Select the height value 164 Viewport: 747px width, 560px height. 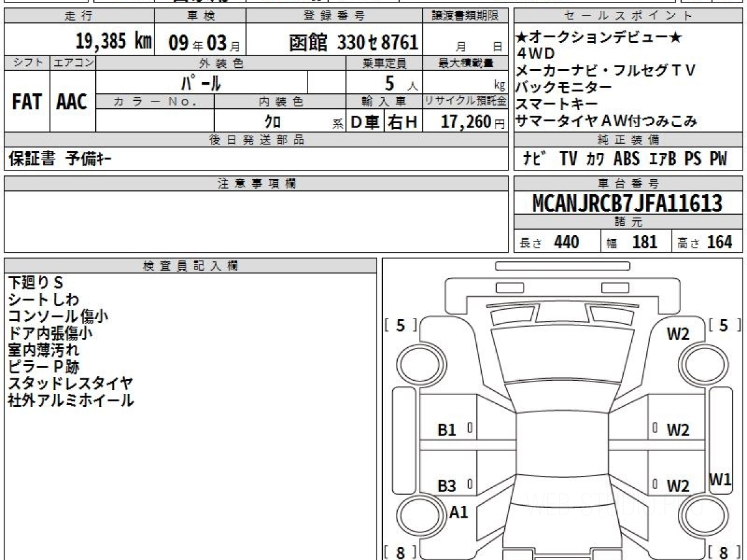pyautogui.click(x=720, y=242)
